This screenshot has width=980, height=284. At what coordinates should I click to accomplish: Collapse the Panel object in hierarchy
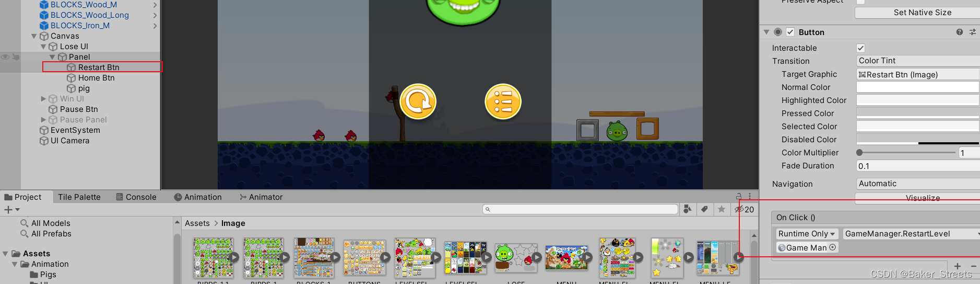(52, 57)
